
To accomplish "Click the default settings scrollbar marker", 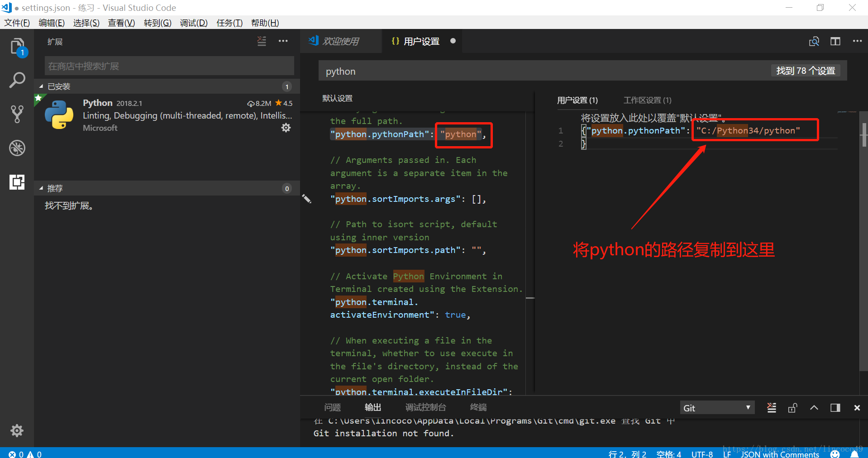I will [530, 298].
